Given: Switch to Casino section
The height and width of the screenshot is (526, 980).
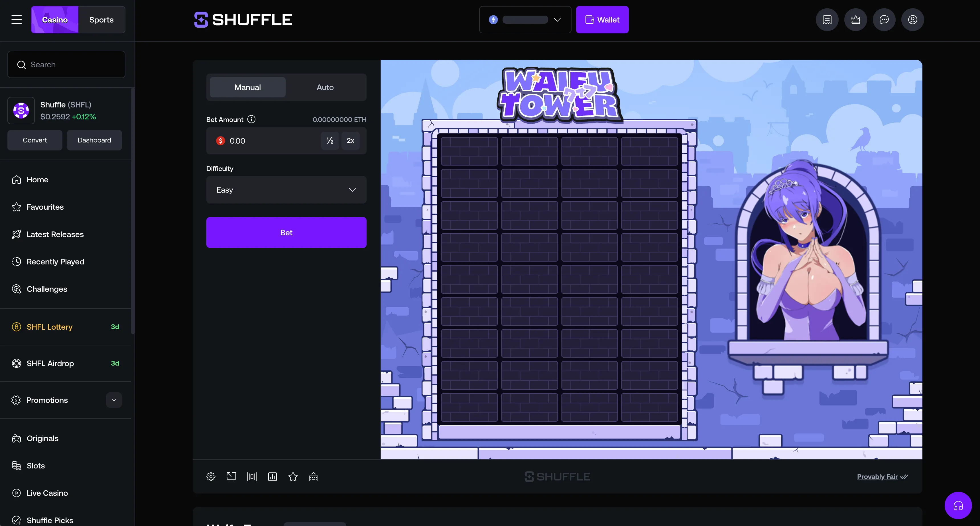Looking at the screenshot, I should pyautogui.click(x=55, y=20).
